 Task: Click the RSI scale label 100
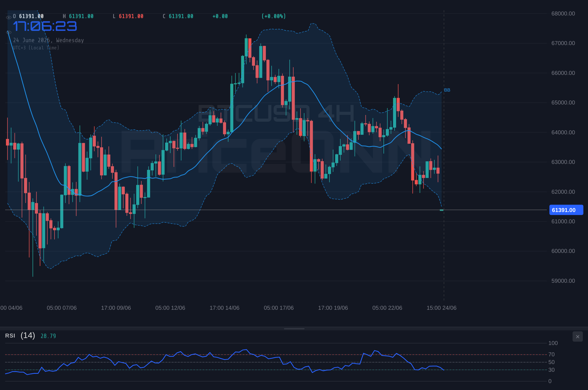pos(553,343)
